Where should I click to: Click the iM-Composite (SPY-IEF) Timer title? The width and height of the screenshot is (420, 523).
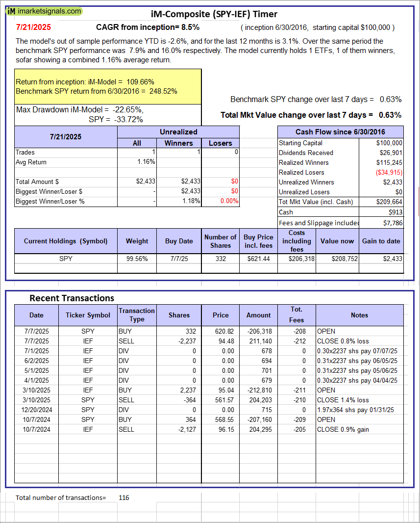[213, 14]
